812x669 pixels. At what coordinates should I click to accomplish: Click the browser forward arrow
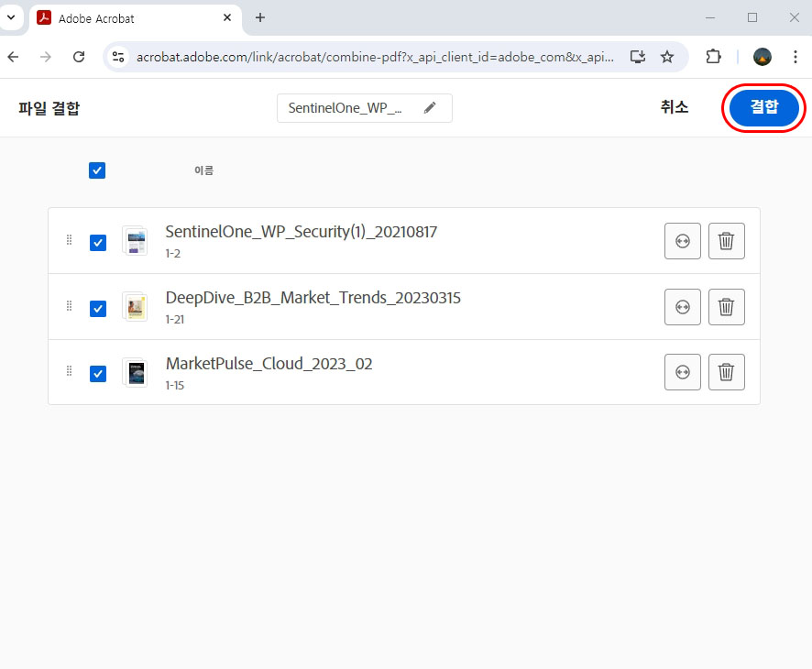click(x=46, y=57)
